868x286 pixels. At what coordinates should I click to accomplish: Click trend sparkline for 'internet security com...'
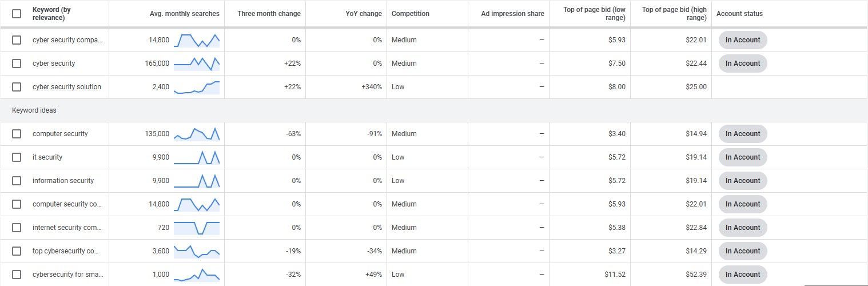point(197,228)
